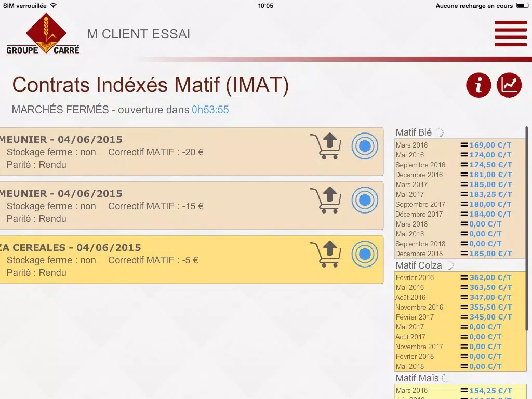Tap Colza Novembre 2016 price 355,50 €/T
This screenshot has height=399, width=532.
(x=490, y=307)
